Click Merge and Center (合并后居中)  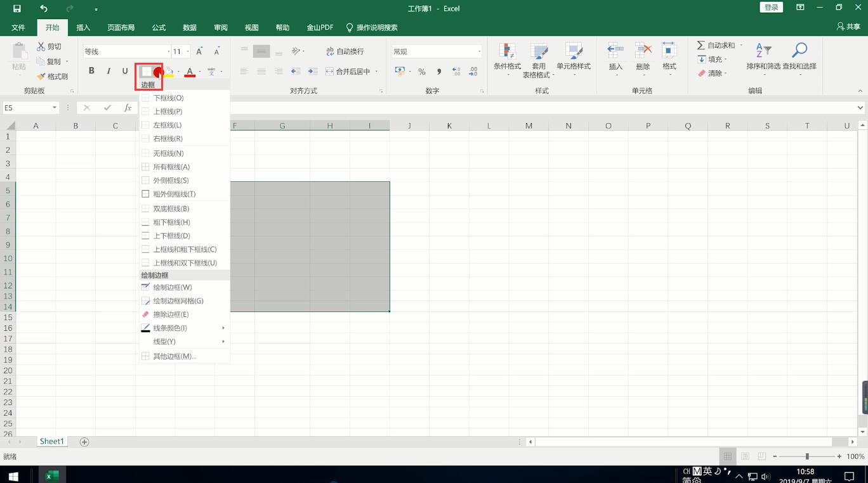[x=348, y=72]
